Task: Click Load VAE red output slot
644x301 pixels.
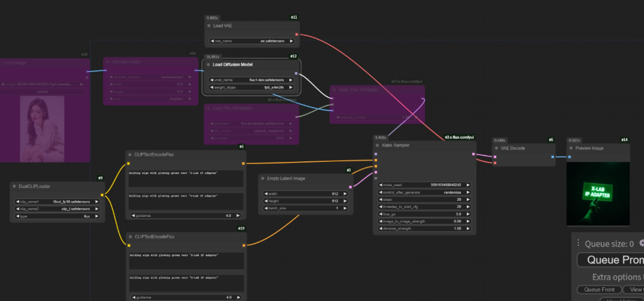Action: tap(296, 35)
